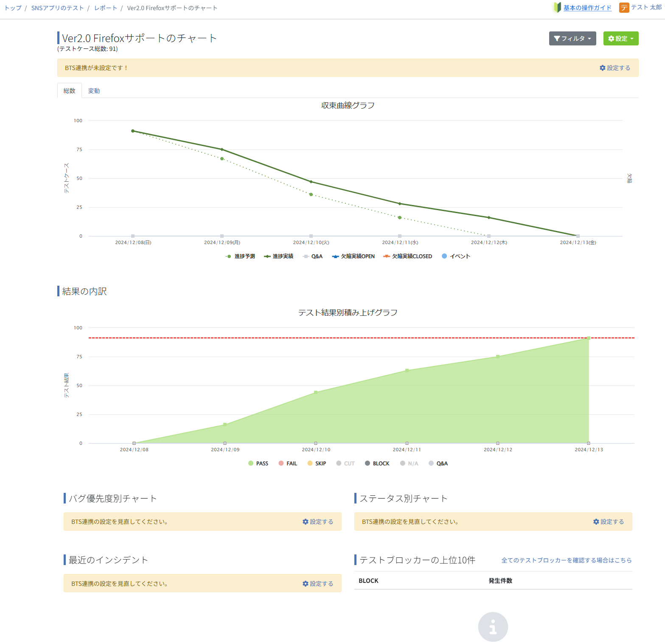Toggle イベント legend series
Screen dimensions: 665x644
tap(456, 256)
